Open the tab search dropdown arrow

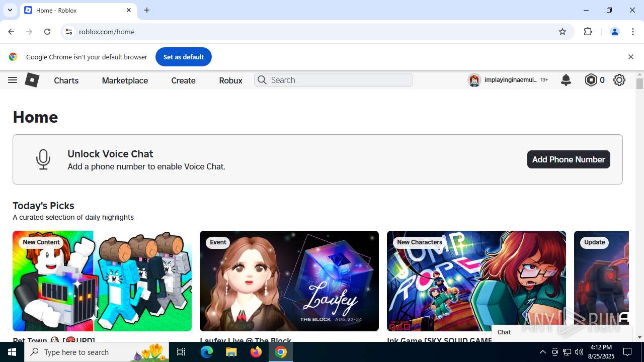tap(10, 10)
